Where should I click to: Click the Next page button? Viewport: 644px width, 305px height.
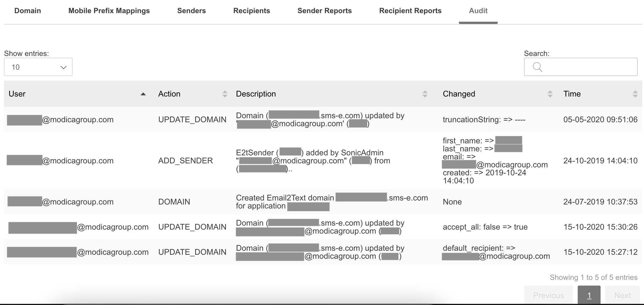tap(622, 295)
